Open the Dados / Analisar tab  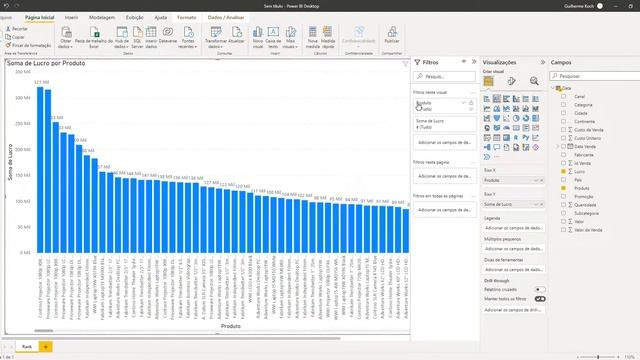point(226,18)
